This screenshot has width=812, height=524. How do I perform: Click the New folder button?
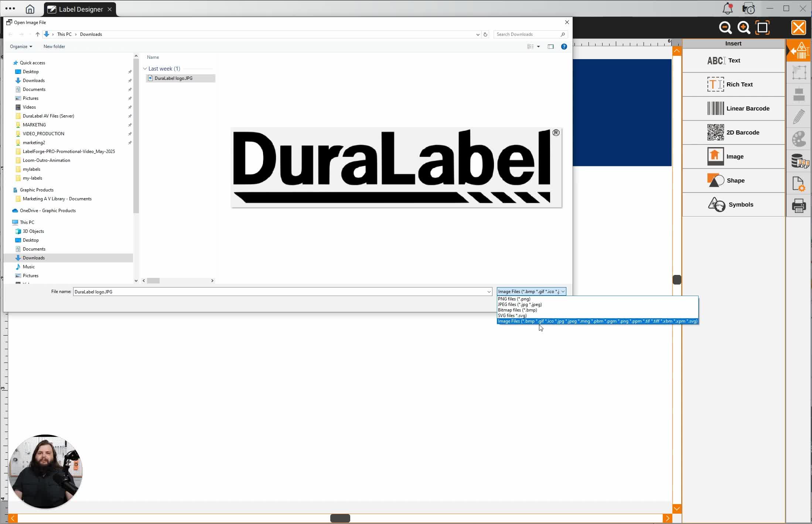[54, 47]
